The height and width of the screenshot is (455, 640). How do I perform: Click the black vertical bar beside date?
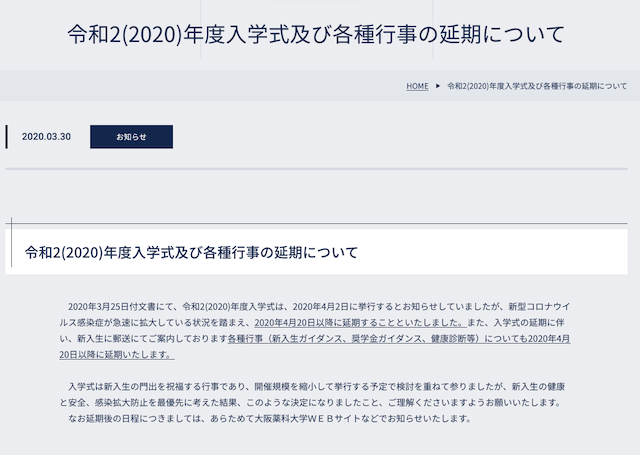coord(6,137)
